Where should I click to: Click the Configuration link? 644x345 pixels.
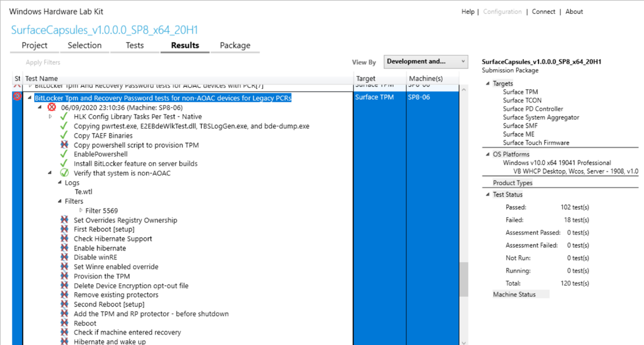pyautogui.click(x=502, y=12)
